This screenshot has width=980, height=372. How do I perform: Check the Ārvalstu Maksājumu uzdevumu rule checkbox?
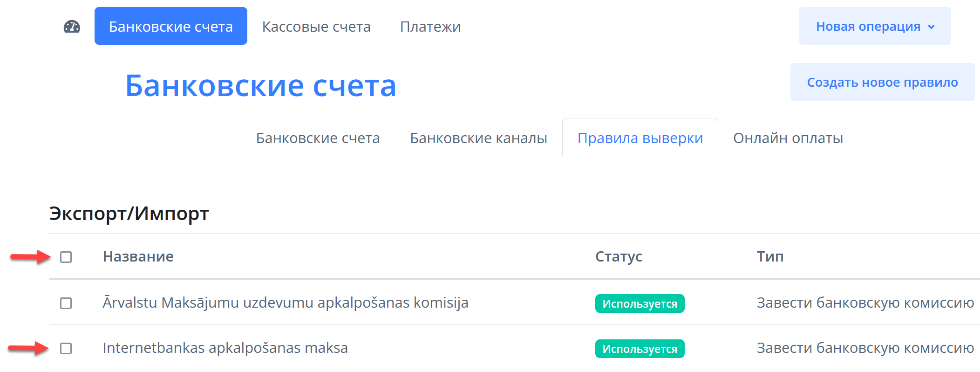[66, 303]
